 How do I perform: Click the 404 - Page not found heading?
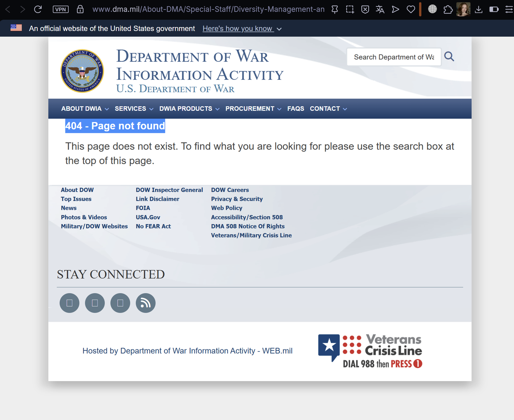pyautogui.click(x=115, y=126)
